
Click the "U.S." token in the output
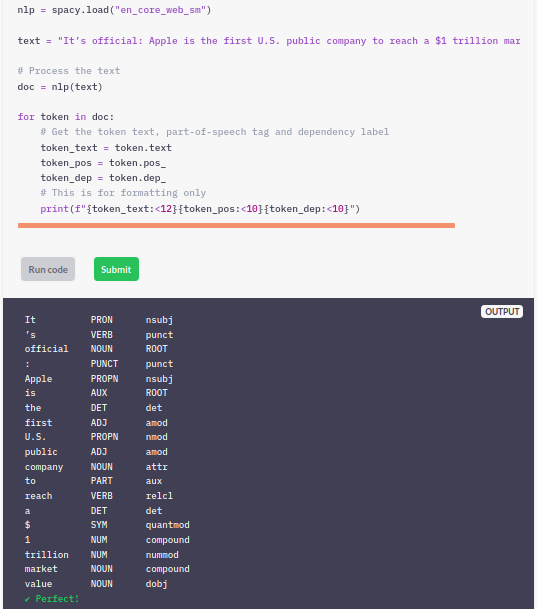tap(35, 437)
